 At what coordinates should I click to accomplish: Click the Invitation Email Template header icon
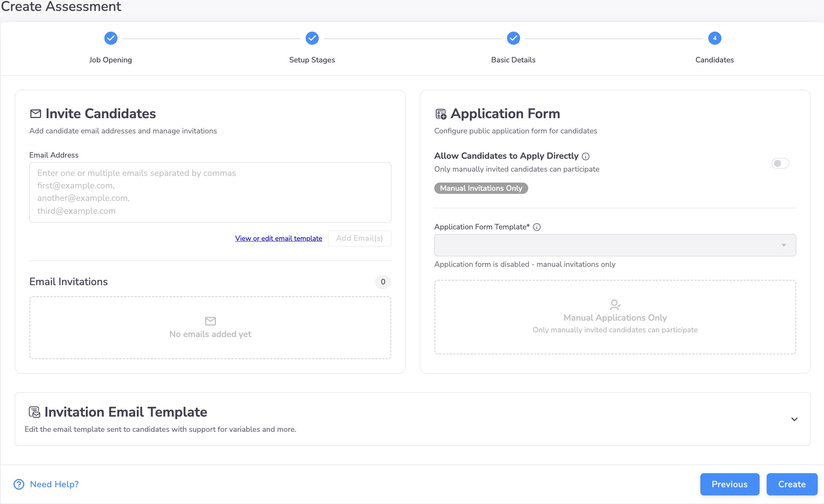pos(34,412)
